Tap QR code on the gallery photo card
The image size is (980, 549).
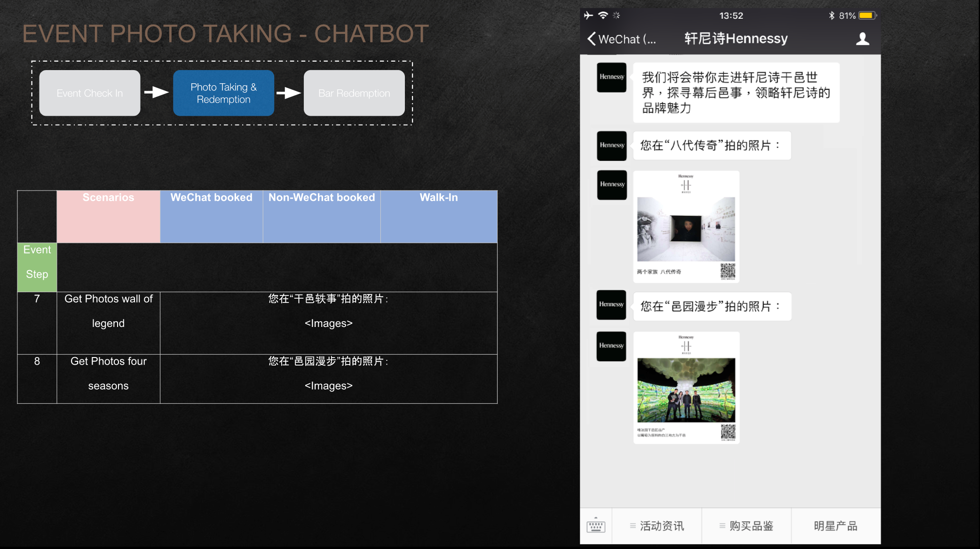[x=728, y=271]
